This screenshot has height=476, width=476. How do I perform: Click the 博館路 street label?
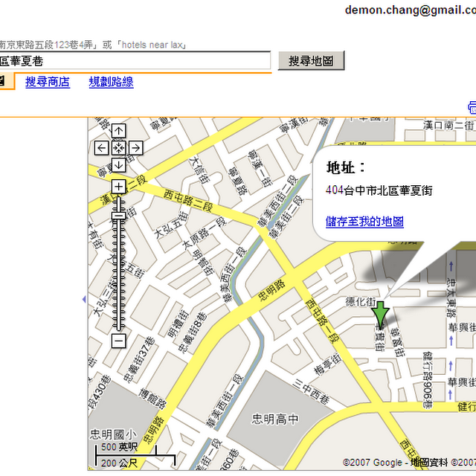click(152, 399)
